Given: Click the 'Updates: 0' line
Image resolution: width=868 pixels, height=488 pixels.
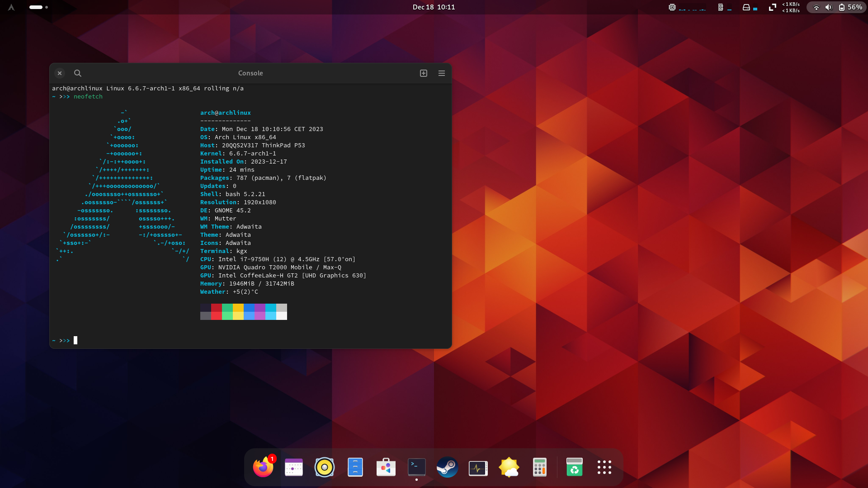Looking at the screenshot, I should (x=218, y=186).
